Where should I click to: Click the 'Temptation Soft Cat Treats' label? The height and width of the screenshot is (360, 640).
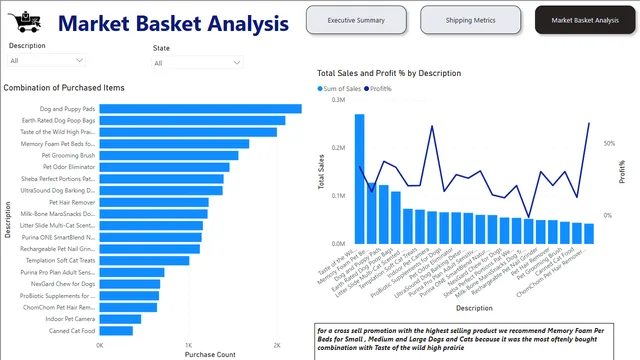pos(60,260)
